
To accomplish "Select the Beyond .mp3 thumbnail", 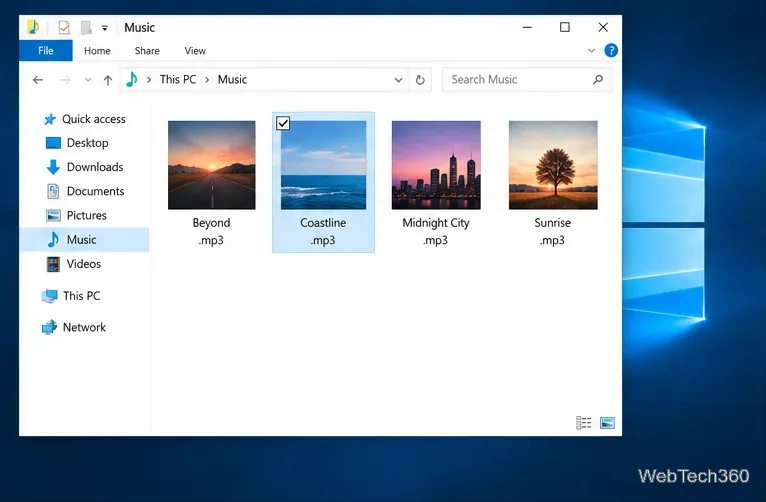I will 212,165.
